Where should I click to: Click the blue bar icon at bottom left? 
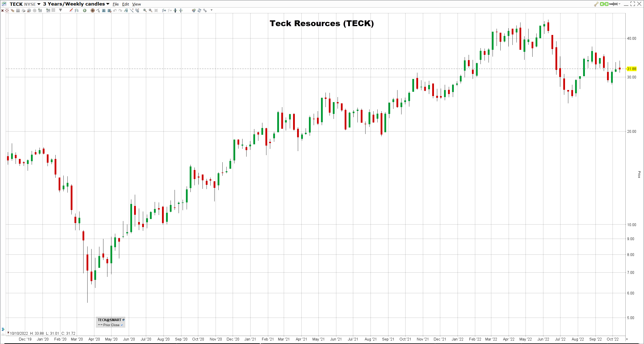coord(3,329)
